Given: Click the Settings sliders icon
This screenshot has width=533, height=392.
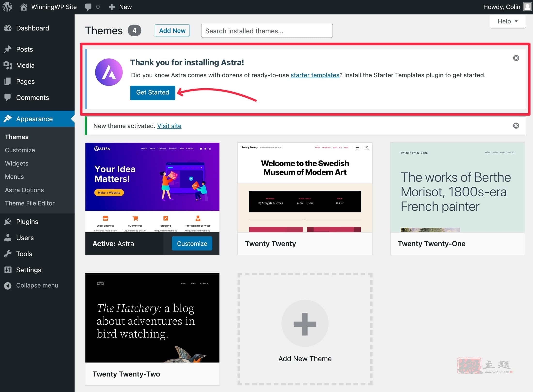Looking at the screenshot, I should pos(8,270).
